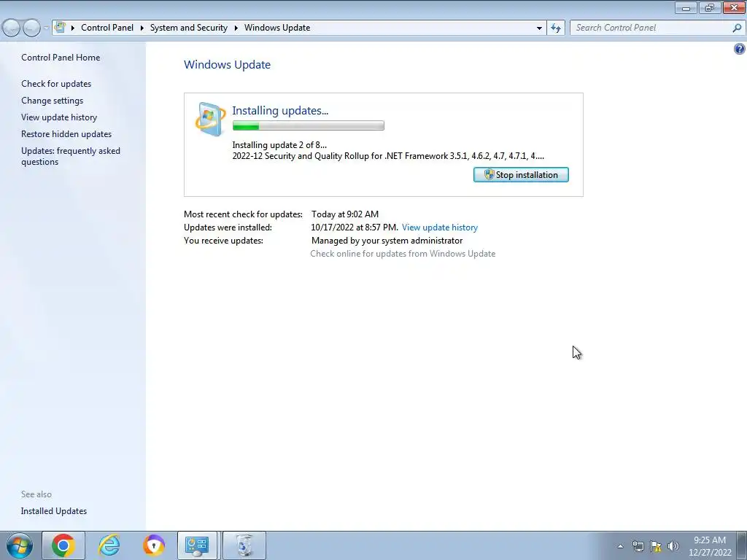This screenshot has width=747, height=560.
Task: Click Restore hidden updates link
Action: click(66, 134)
